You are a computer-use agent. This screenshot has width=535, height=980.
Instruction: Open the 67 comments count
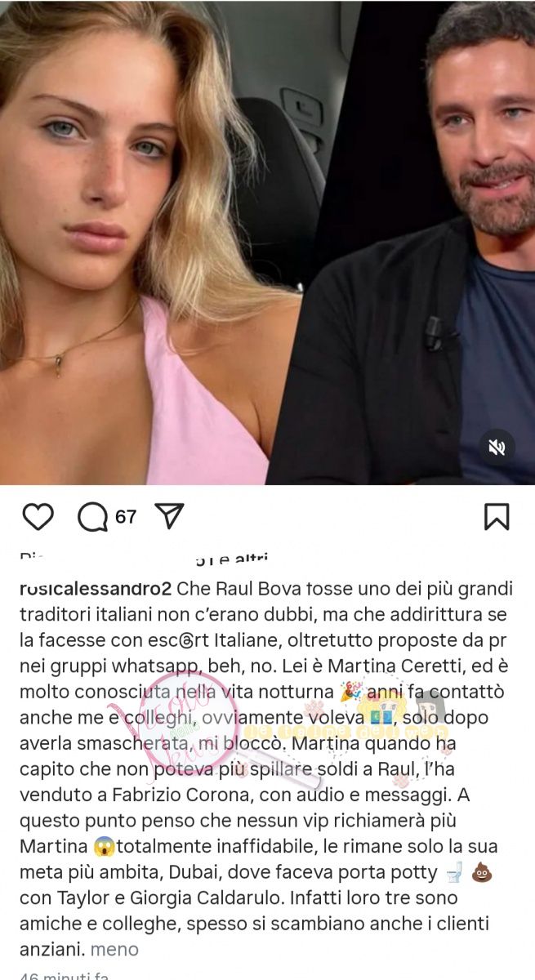click(126, 517)
